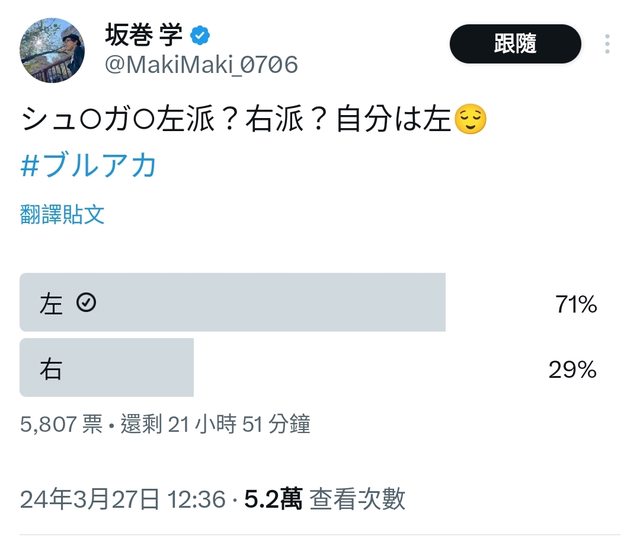
Task: Click the 71% poll result
Action: [x=575, y=304]
